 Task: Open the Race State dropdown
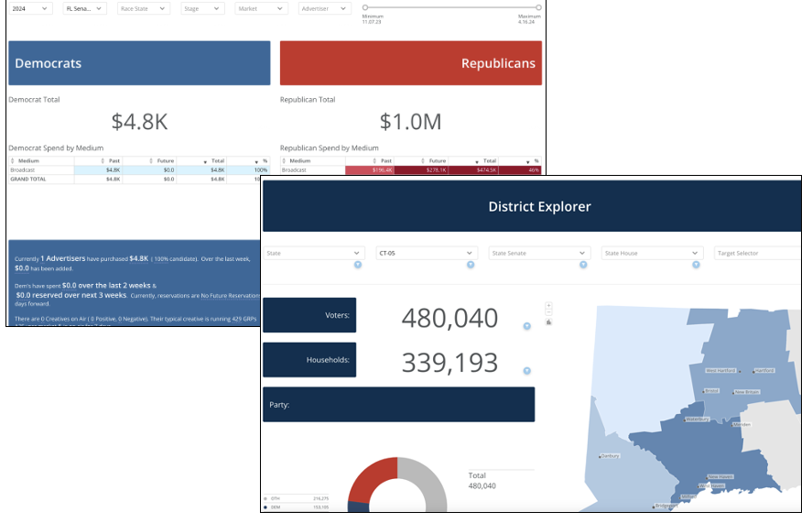click(x=144, y=8)
